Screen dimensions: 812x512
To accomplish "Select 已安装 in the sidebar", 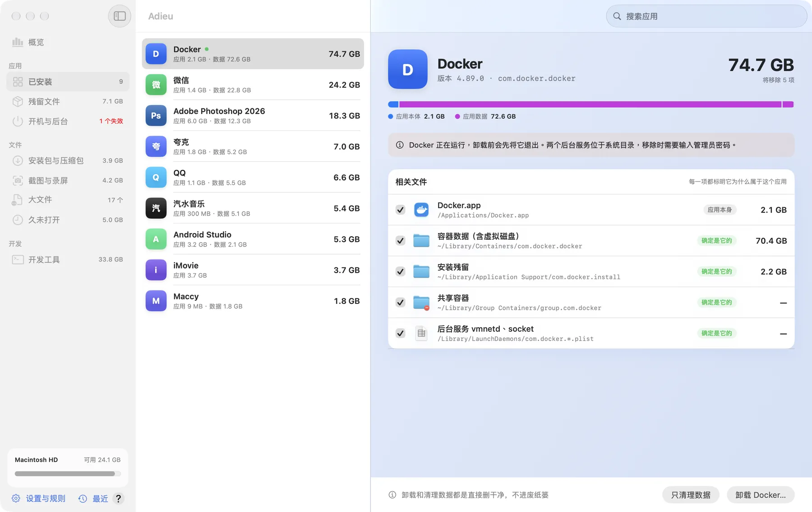I will click(x=68, y=82).
